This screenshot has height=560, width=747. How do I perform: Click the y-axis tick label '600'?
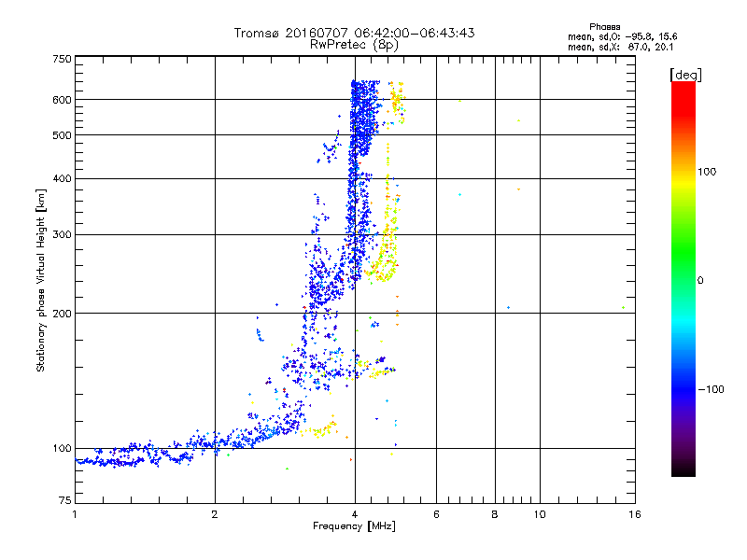tap(62, 100)
